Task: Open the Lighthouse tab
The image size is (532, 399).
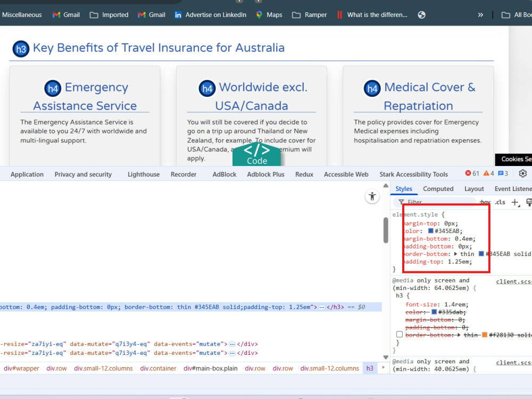Action: (x=144, y=174)
